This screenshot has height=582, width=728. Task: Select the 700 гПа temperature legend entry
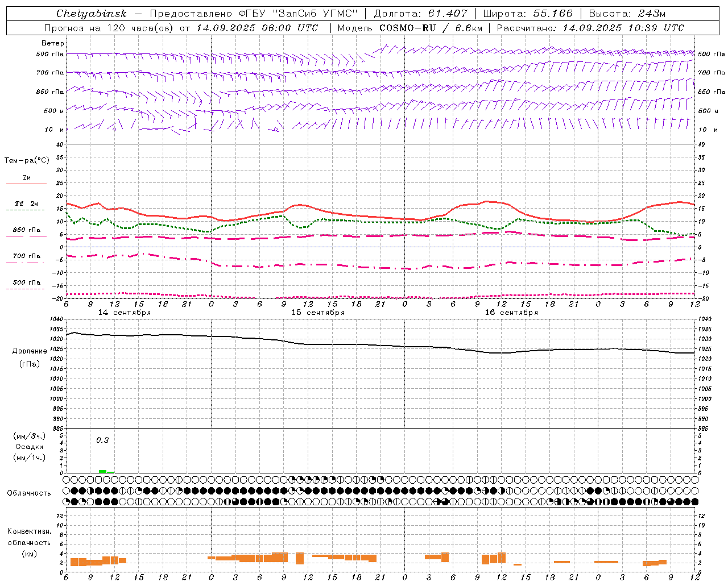coord(27,256)
